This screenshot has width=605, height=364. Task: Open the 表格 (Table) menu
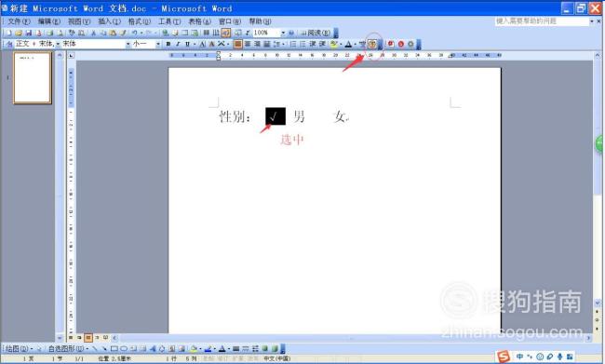[199, 21]
